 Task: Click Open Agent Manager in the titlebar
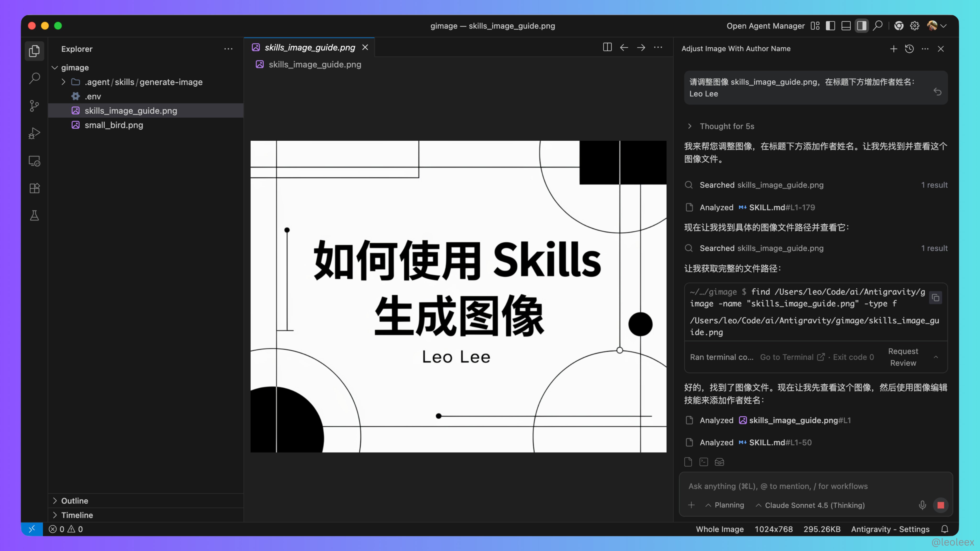[x=765, y=26]
